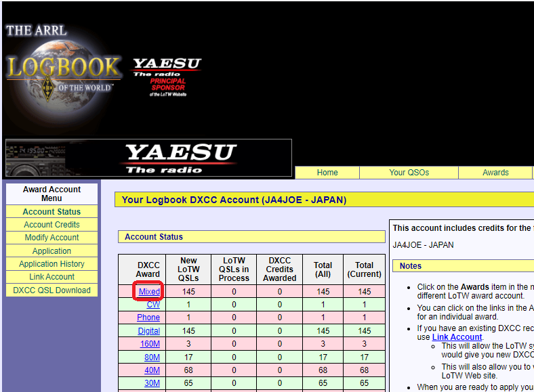This screenshot has height=392, width=534.
Task: Open the Yaesu The radio banner ad
Action: pyautogui.click(x=149, y=158)
